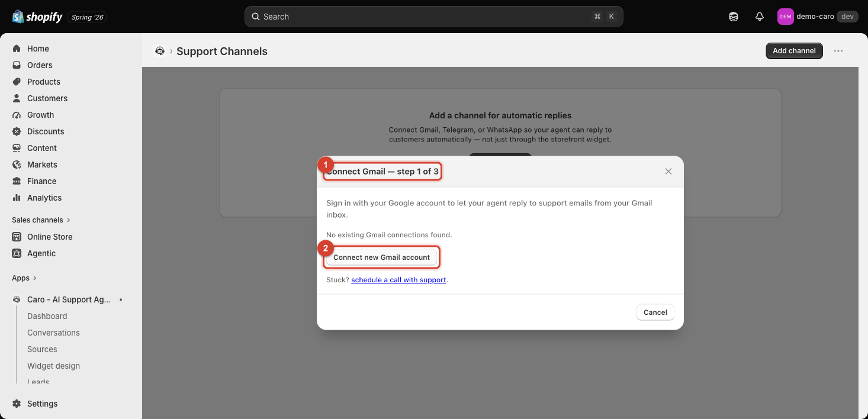Click the Discounts badge icon

click(x=17, y=131)
